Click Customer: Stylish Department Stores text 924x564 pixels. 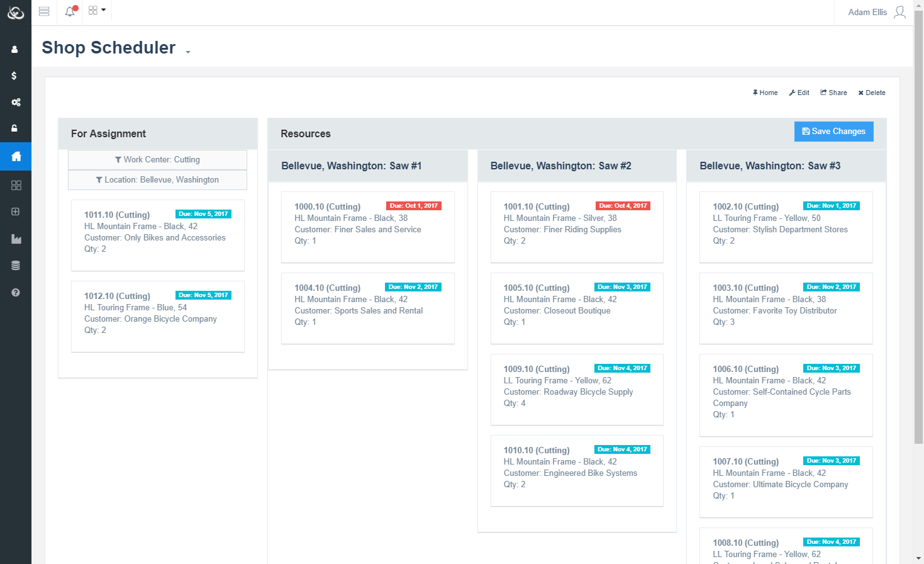(780, 230)
